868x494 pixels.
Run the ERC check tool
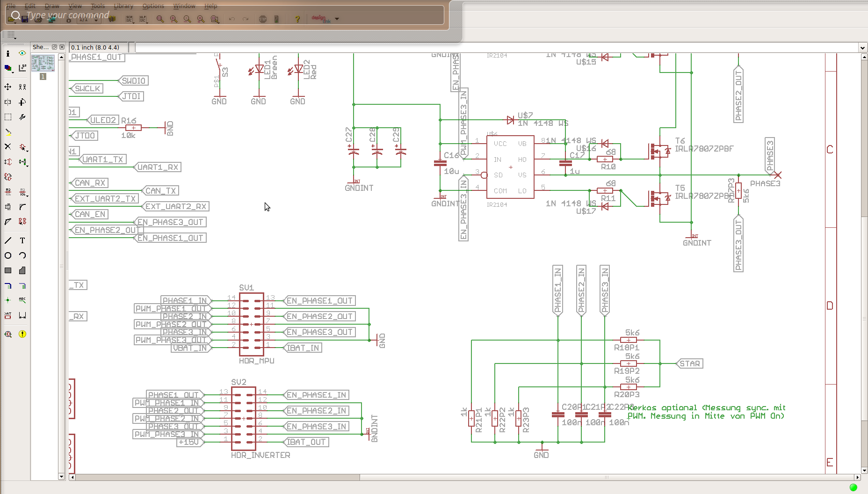coord(8,334)
